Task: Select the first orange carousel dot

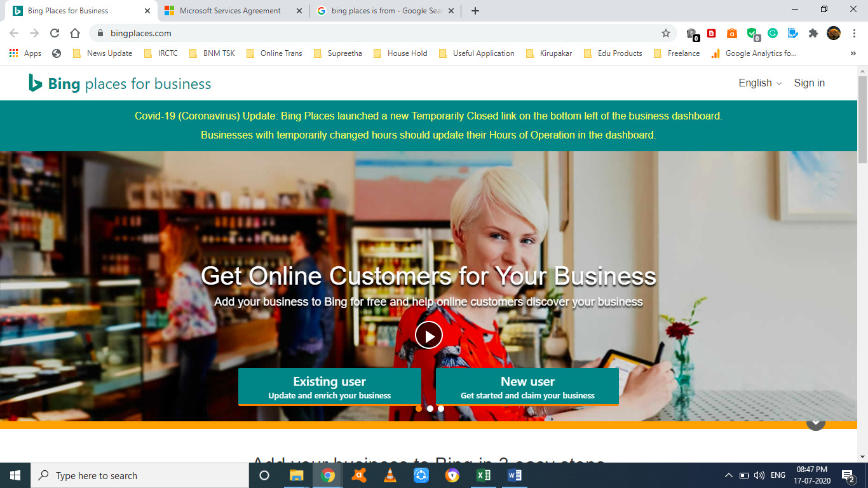Action: [x=419, y=409]
